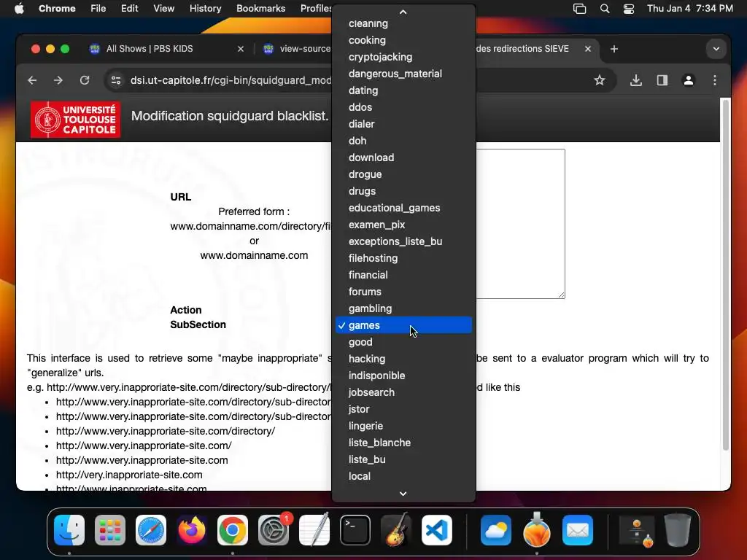Open the Bookmarks menu
The image size is (747, 560).
261,9
